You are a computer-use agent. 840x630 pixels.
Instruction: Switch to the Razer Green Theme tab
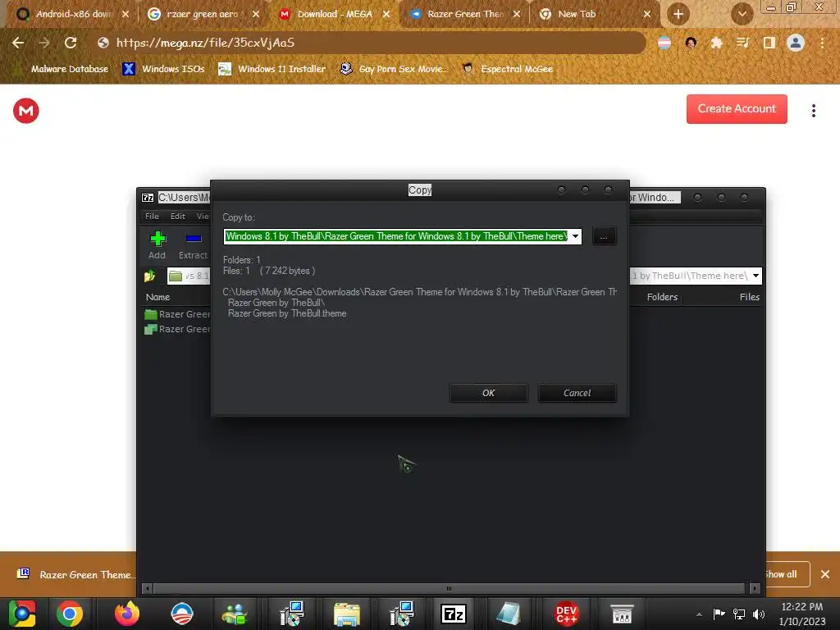(x=464, y=15)
